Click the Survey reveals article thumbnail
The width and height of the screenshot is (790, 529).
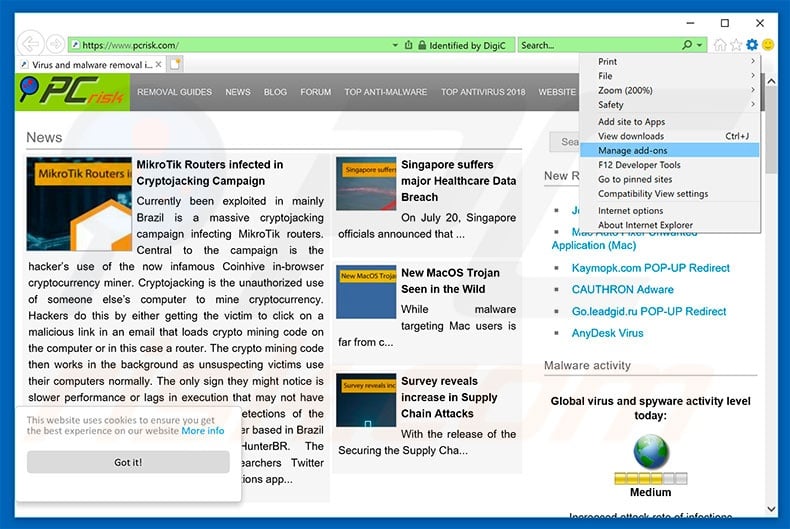(x=366, y=400)
